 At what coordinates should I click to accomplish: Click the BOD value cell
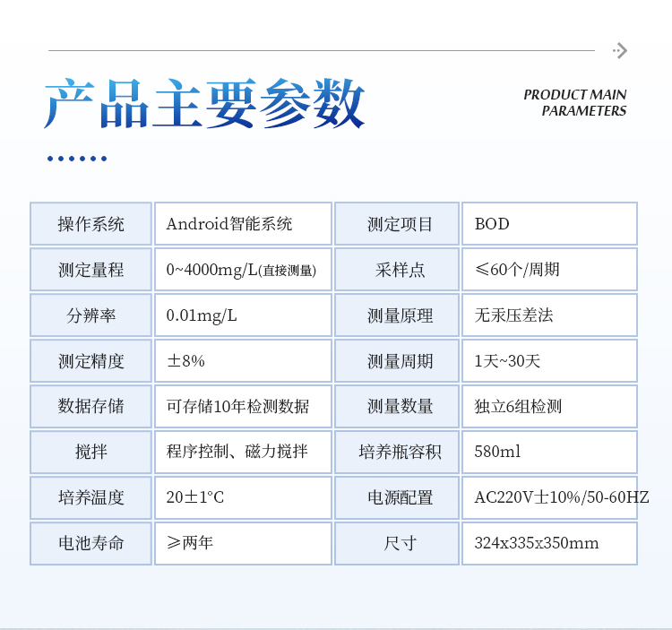pyautogui.click(x=549, y=224)
